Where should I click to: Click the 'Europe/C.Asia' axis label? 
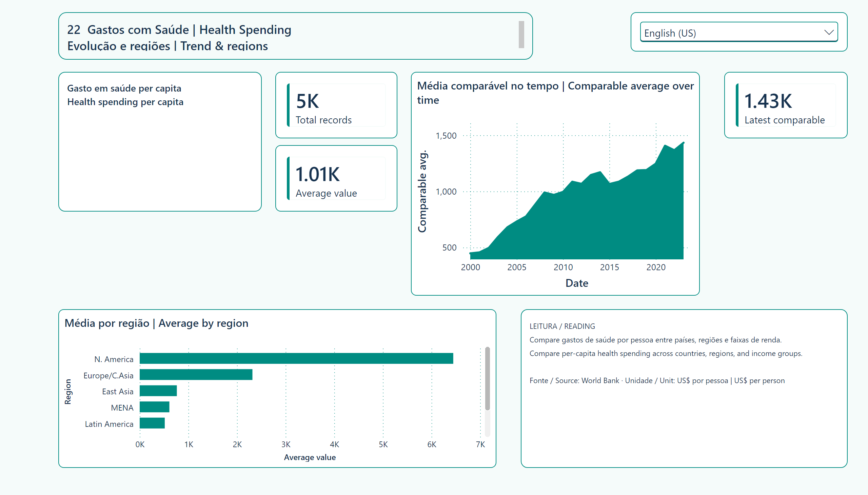click(x=108, y=375)
